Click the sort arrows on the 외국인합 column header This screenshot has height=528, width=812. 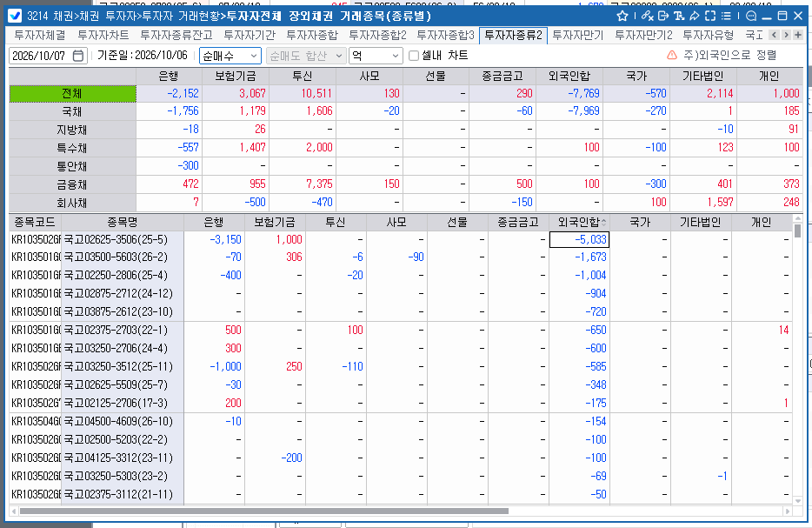click(x=604, y=223)
